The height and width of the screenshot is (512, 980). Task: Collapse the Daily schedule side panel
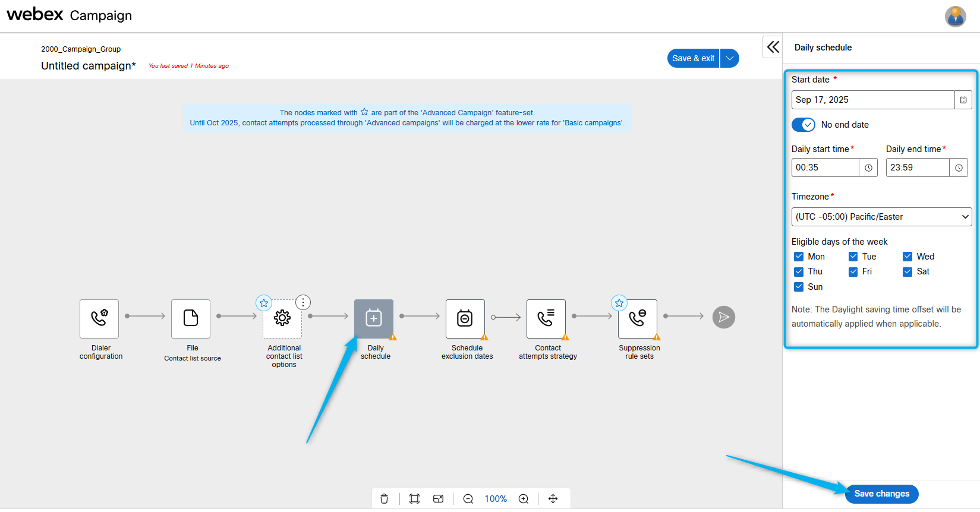773,47
